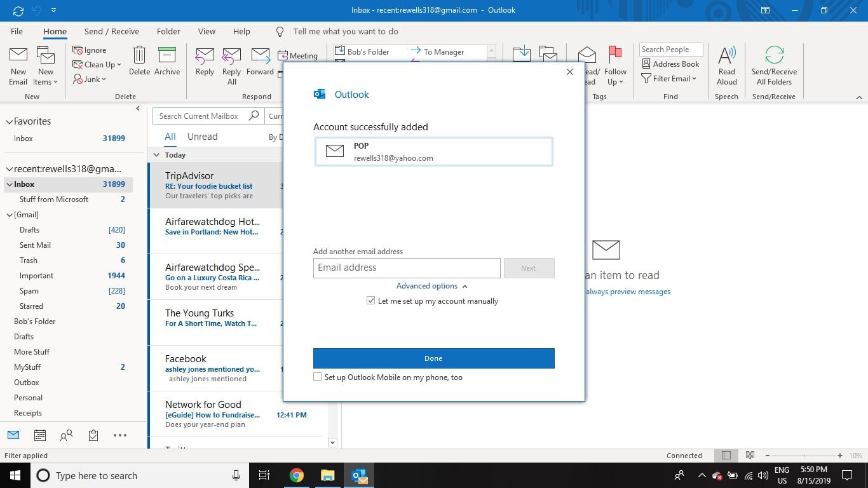The image size is (868, 488).
Task: Click the Follow Up flag icon
Action: click(x=615, y=55)
